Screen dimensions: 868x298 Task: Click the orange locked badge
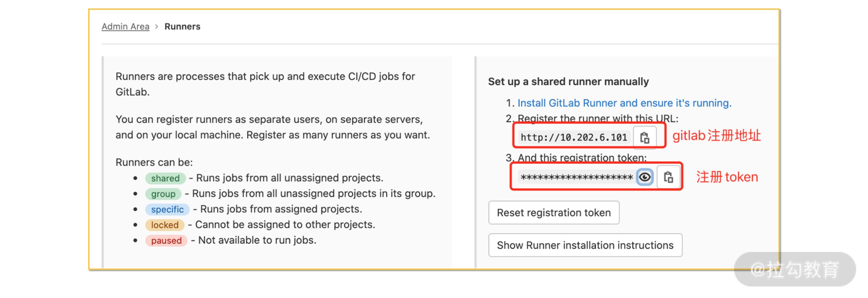point(164,225)
